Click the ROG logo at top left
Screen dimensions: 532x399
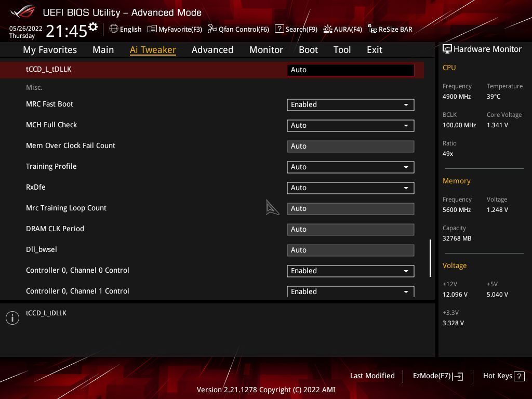(x=23, y=11)
